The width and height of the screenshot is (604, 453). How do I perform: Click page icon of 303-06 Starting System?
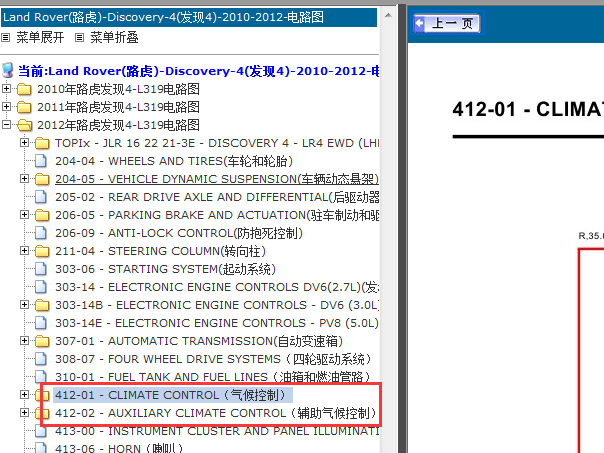pos(40,269)
